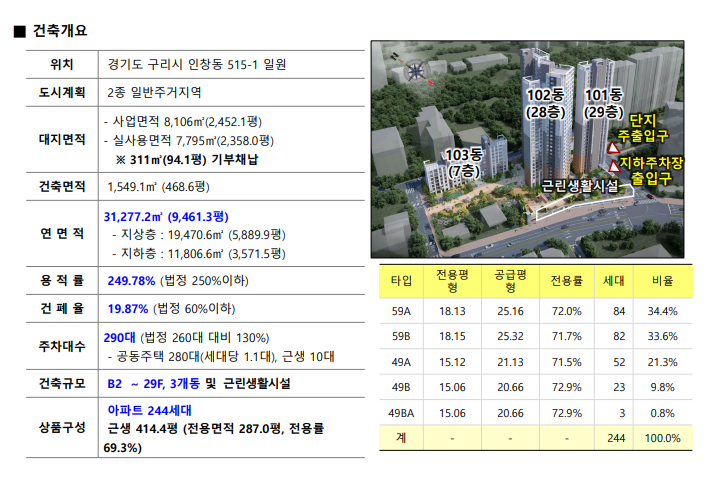The width and height of the screenshot is (711, 478).
Task: Select the B2 ~ 29F, 3개동 text
Action: pos(154,384)
